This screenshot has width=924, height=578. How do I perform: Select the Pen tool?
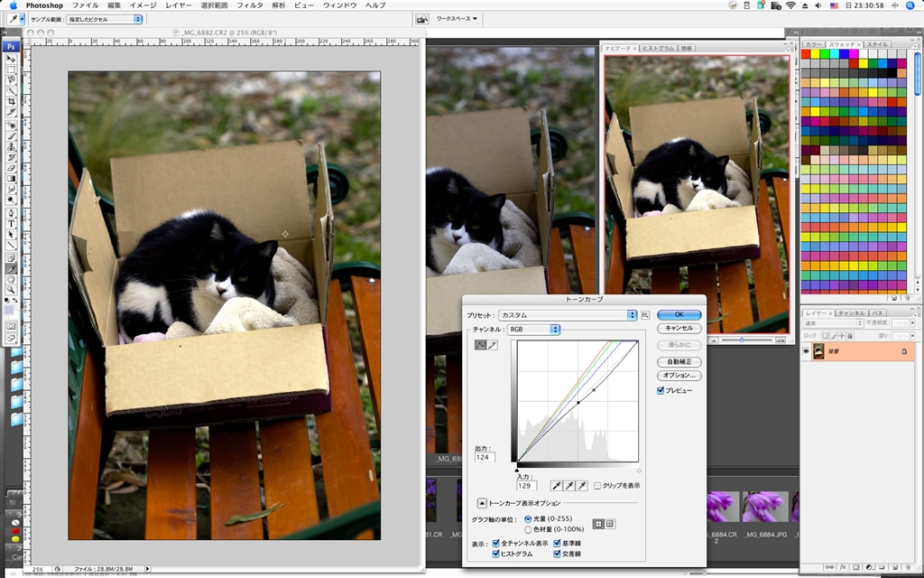pos(11,212)
